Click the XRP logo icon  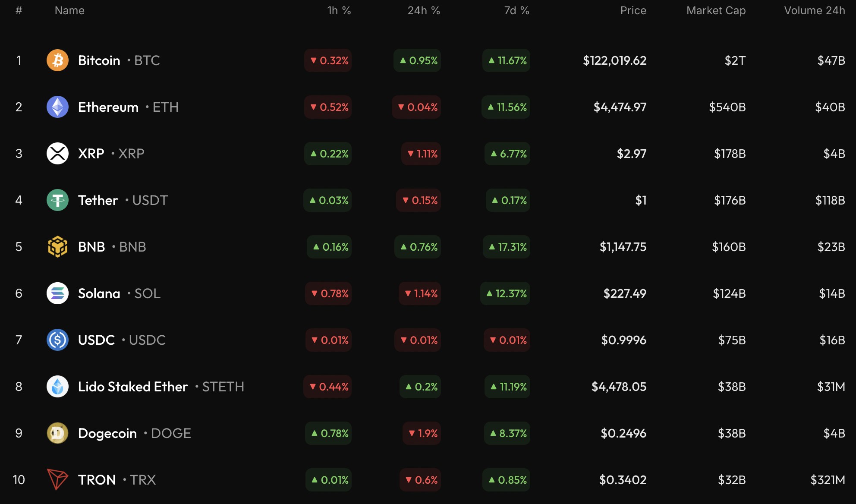point(57,154)
